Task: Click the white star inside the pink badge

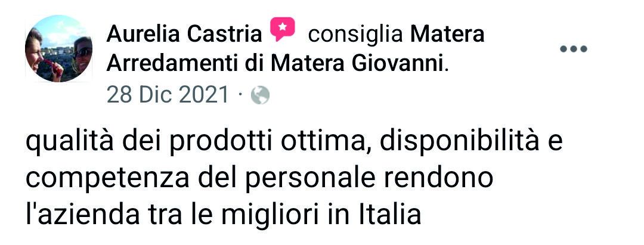Action: (x=282, y=27)
